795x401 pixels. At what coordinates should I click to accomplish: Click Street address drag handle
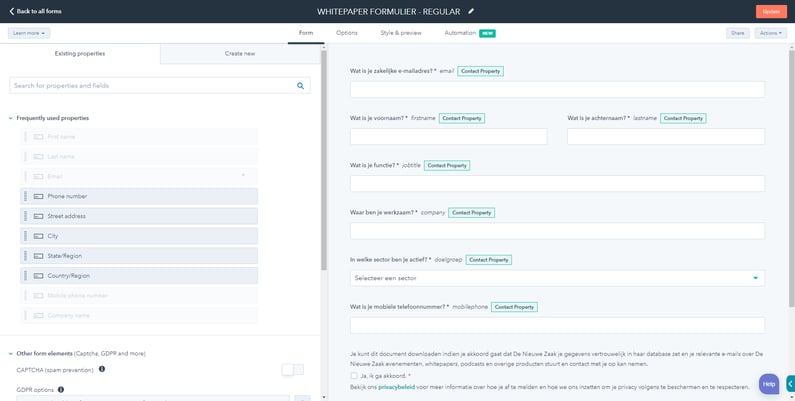coord(25,216)
